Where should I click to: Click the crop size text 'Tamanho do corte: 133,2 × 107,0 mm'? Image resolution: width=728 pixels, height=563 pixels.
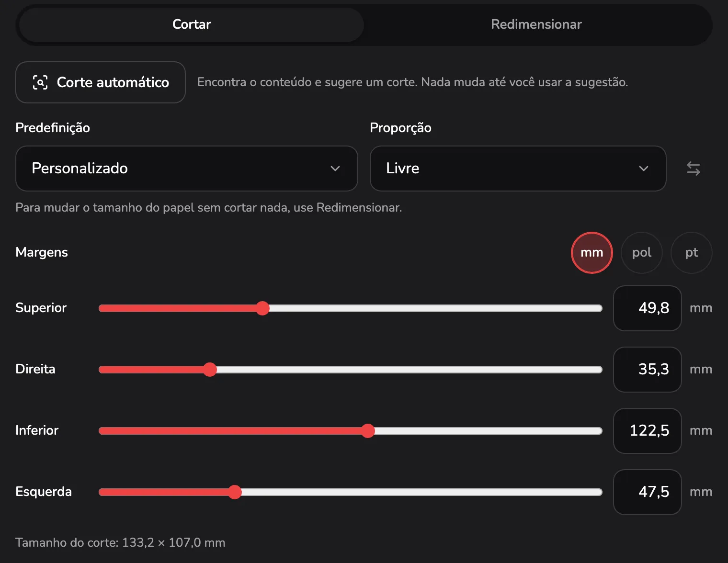click(x=120, y=542)
